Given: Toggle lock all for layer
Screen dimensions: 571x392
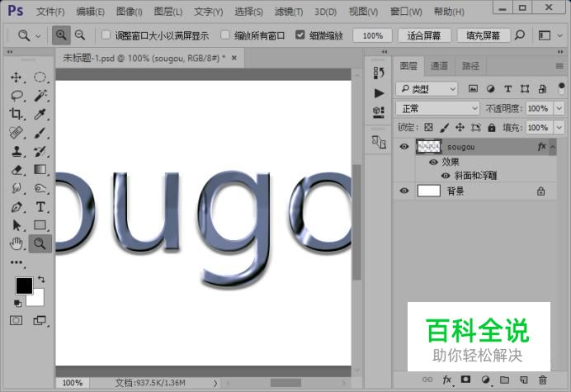Looking at the screenshot, I should click(x=492, y=128).
